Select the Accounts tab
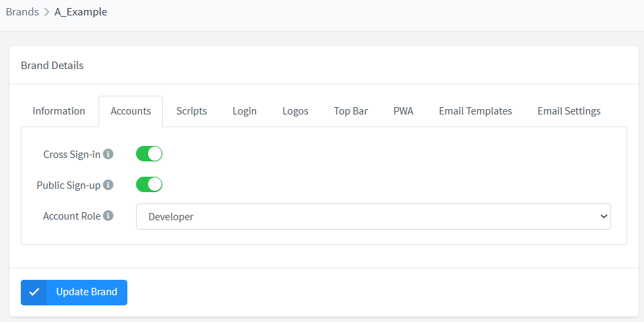This screenshot has width=644, height=322. tap(131, 111)
